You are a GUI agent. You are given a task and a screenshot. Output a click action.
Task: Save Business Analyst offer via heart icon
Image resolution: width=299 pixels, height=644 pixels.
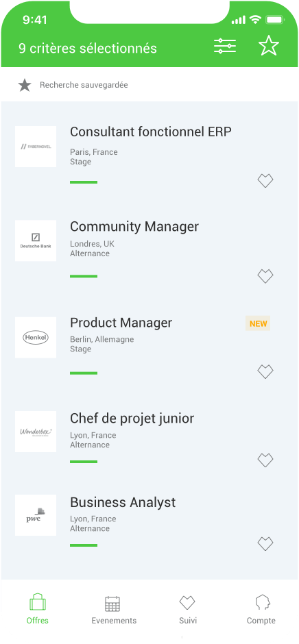tap(265, 544)
